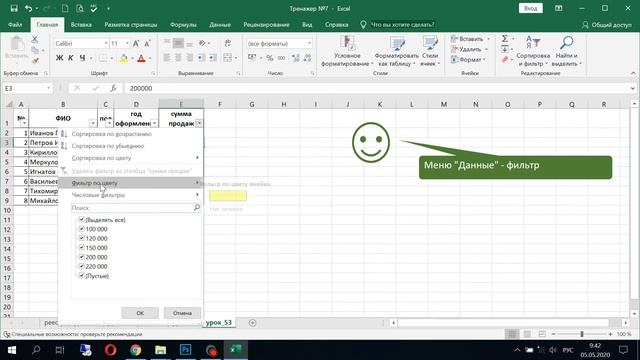Click the Поиск field in filter menu
Image resolution: width=640 pixels, height=360 pixels.
(132, 208)
